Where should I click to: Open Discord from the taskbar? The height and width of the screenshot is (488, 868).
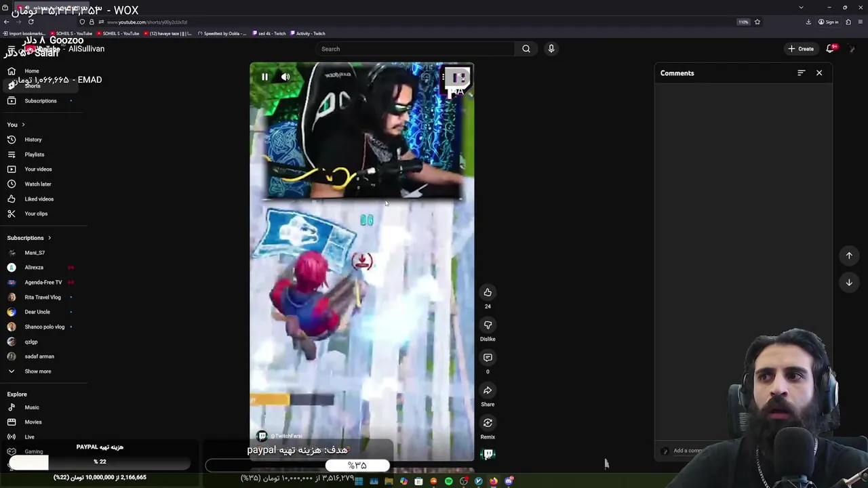(x=509, y=481)
